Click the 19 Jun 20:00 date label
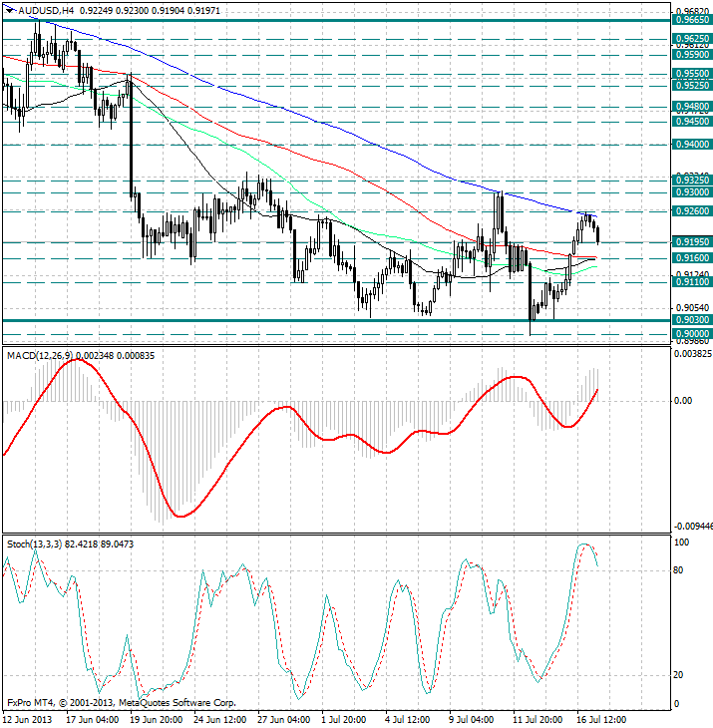Image resolution: width=713 pixels, height=728 pixels. (x=157, y=719)
